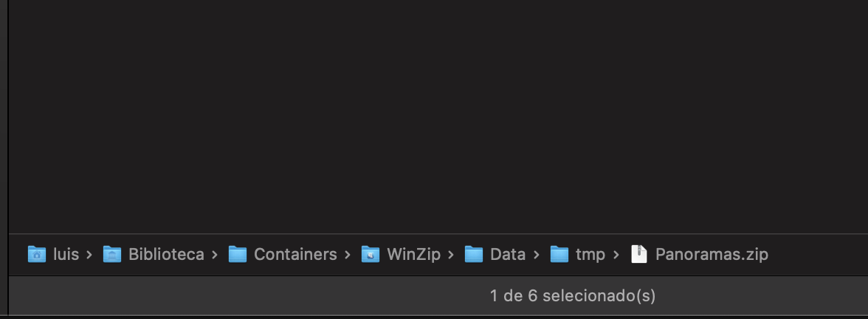Viewport: 868px width, 319px height.
Task: Select the "tmp" path bar label
Action: point(590,255)
